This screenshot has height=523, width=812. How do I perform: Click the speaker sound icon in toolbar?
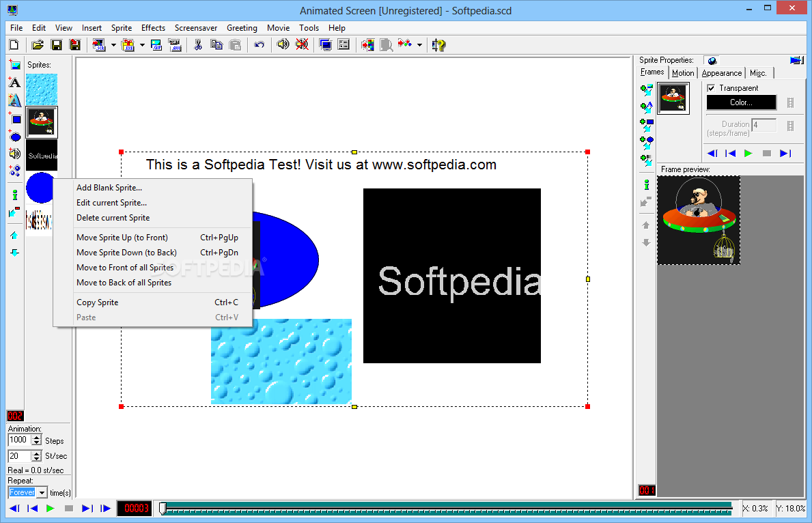point(283,45)
